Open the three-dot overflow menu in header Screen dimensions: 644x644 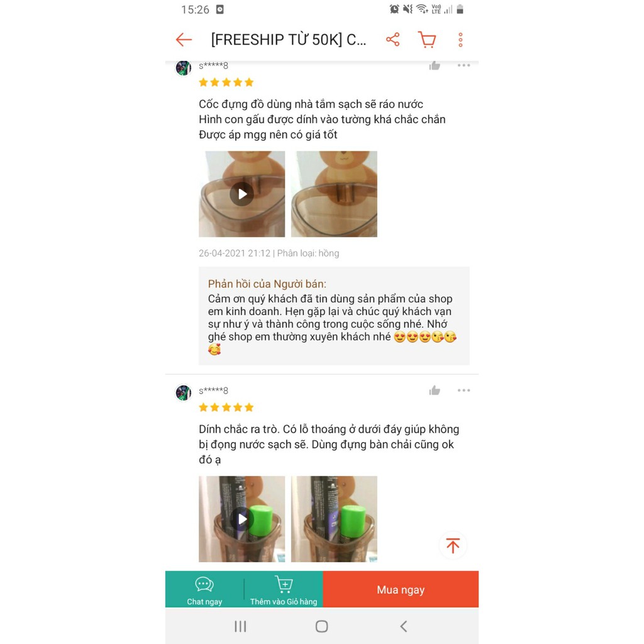click(460, 40)
